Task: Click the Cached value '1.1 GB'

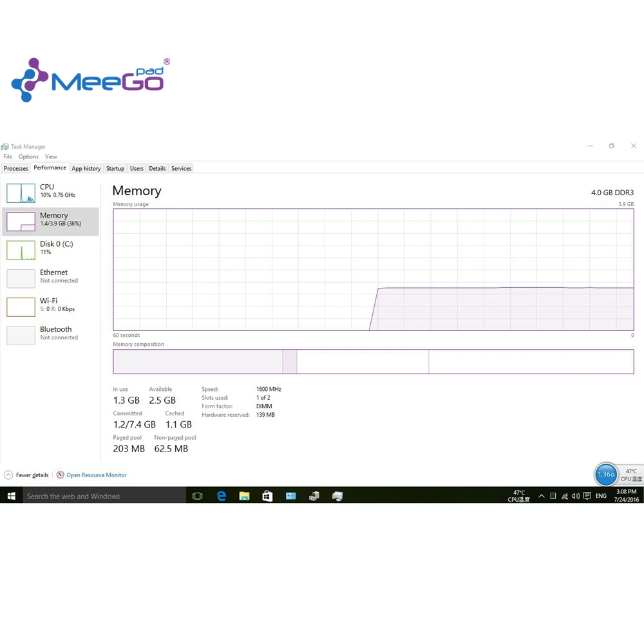Action: coord(178,424)
